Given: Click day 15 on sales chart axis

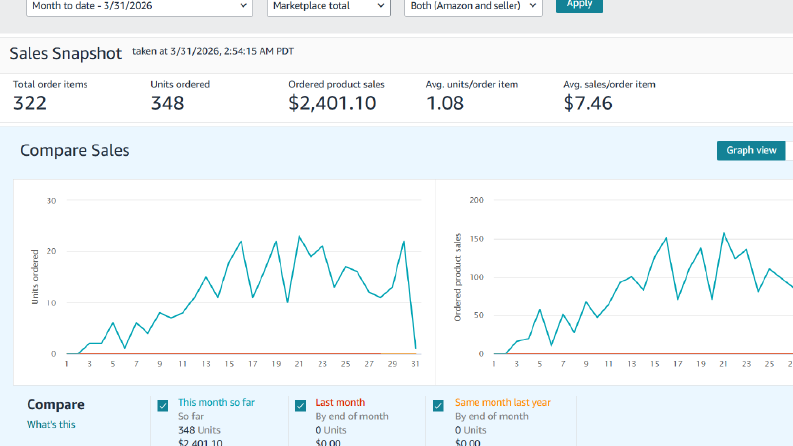Looking at the screenshot, I should click(654, 364).
